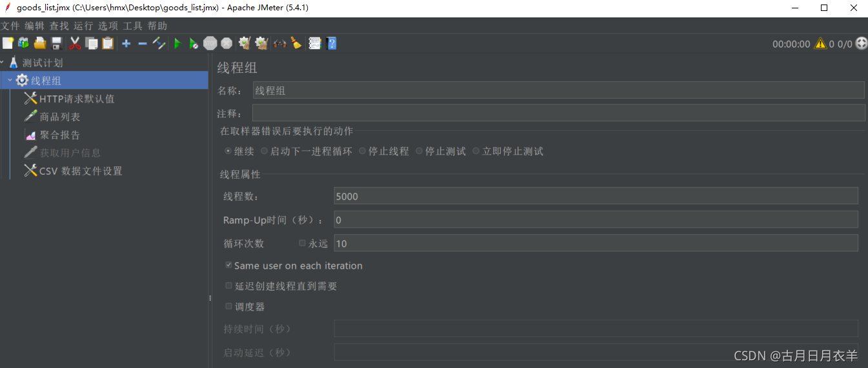Click the 循环次数 field showing 10
868x368 pixels.
(596, 243)
